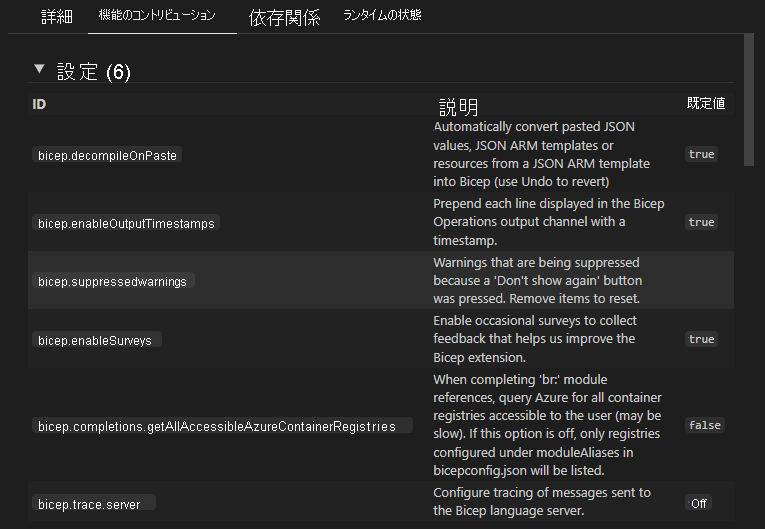Viewport: 765px width, 529px height.
Task: Click default value true for enableOutputTimestamps
Action: click(x=701, y=222)
